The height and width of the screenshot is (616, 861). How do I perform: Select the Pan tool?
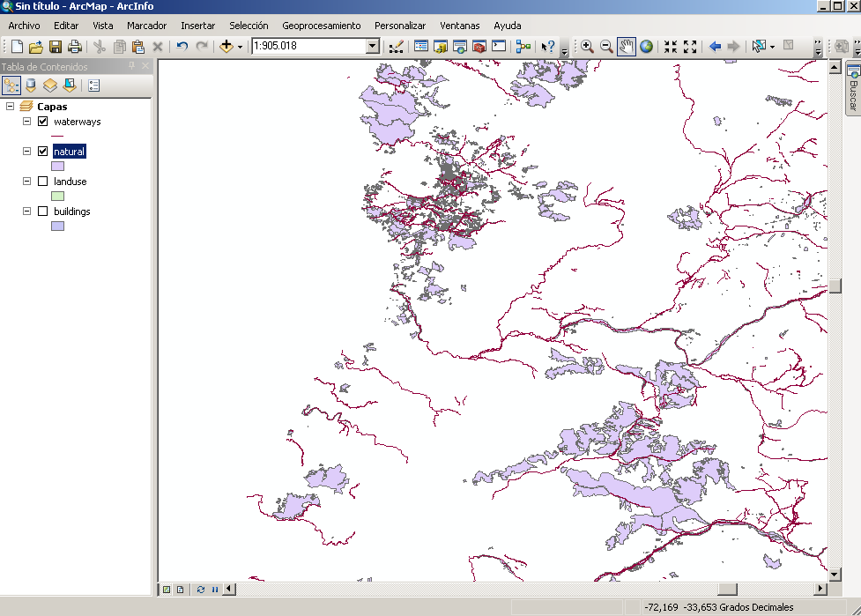pyautogui.click(x=627, y=47)
